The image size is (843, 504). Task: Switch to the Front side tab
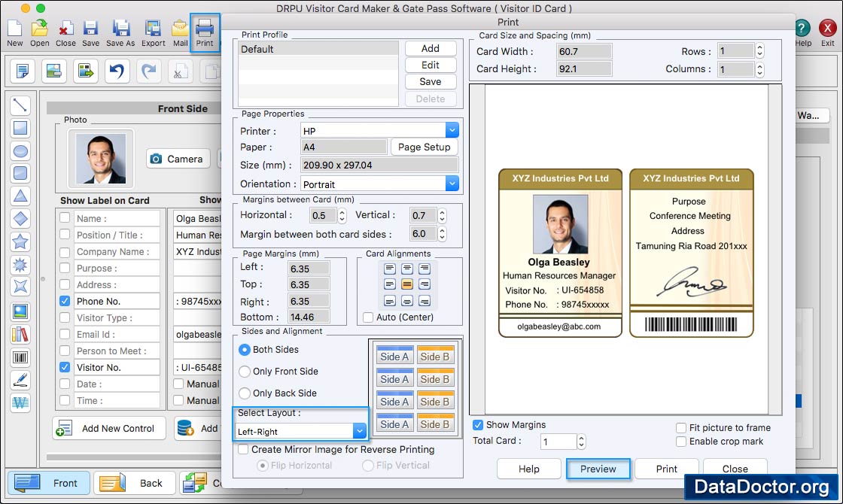48,482
